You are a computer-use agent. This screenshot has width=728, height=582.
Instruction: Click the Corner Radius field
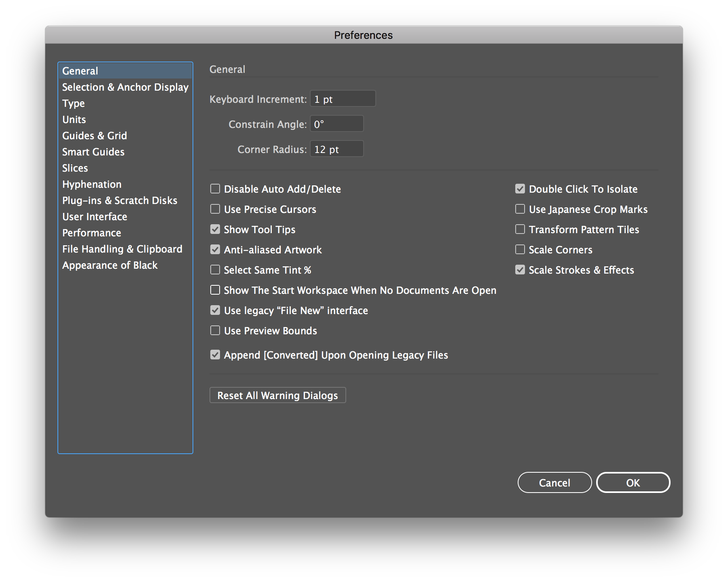click(337, 149)
